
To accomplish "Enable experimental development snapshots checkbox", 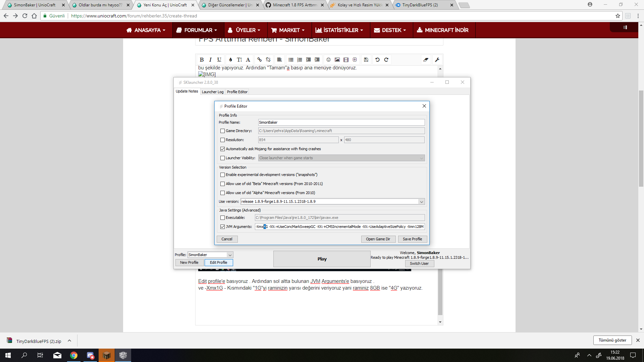I will (222, 175).
